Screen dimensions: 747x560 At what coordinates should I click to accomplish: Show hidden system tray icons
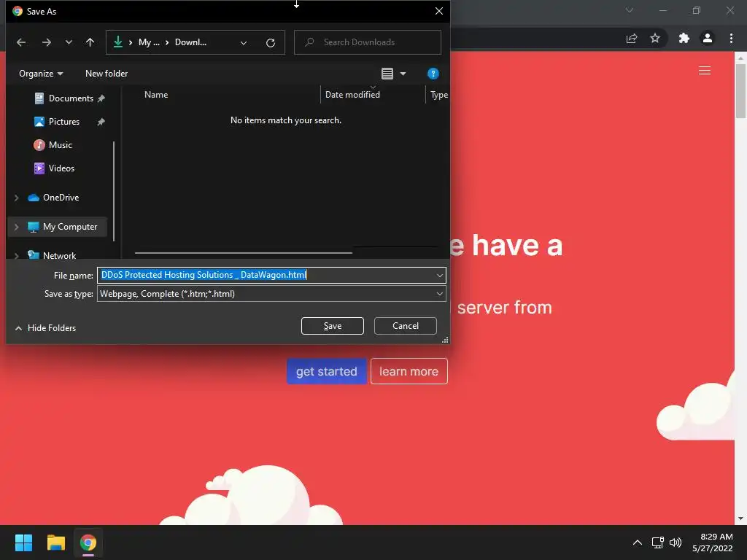[x=638, y=542]
